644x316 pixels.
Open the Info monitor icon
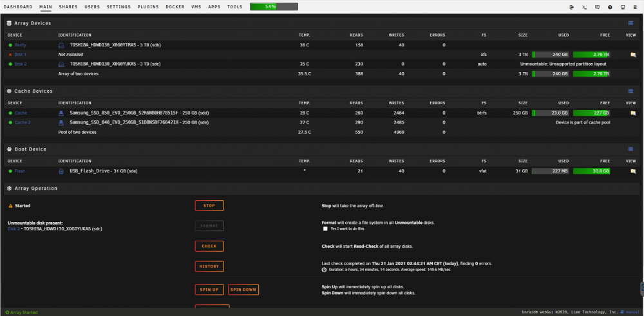pos(623,7)
